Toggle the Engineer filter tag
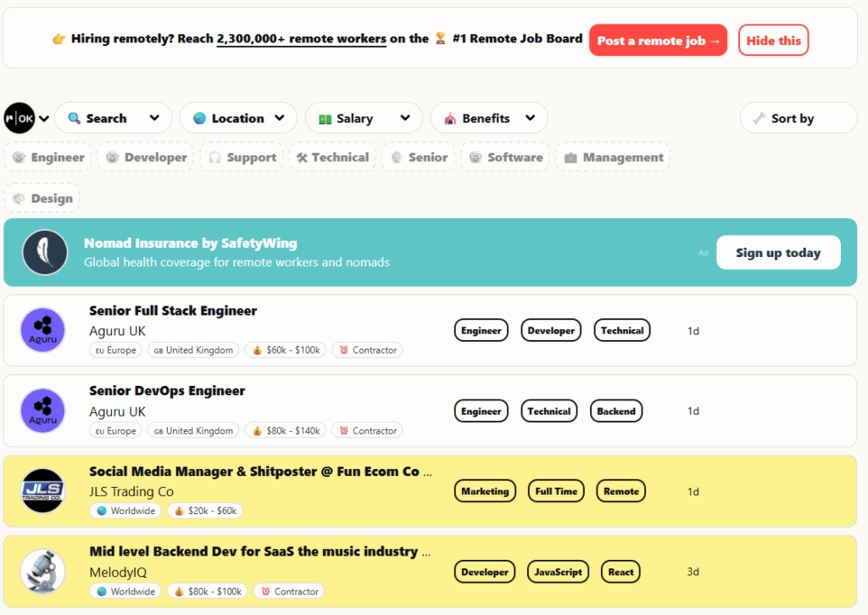This screenshot has height=615, width=868. 48,158
